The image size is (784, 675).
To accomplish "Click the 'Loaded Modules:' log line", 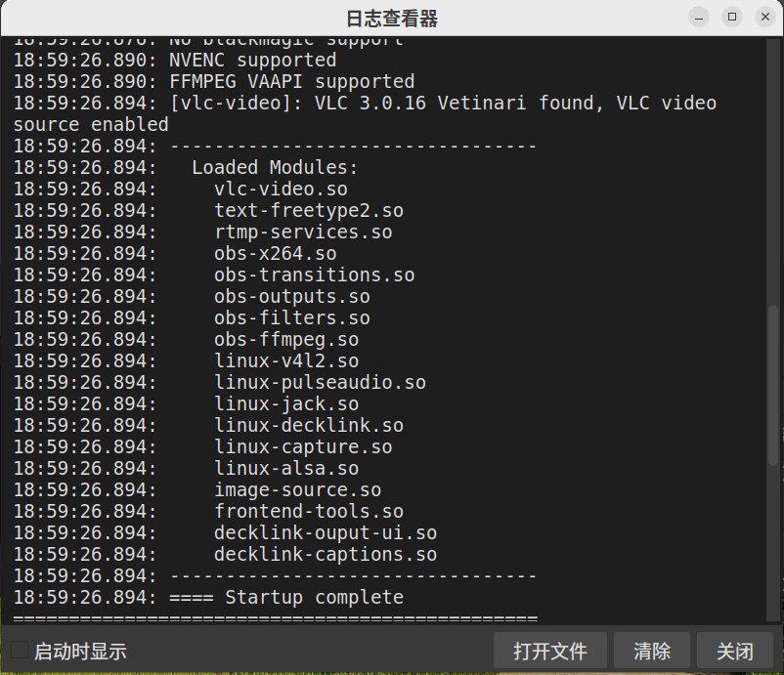I will (x=186, y=168).
